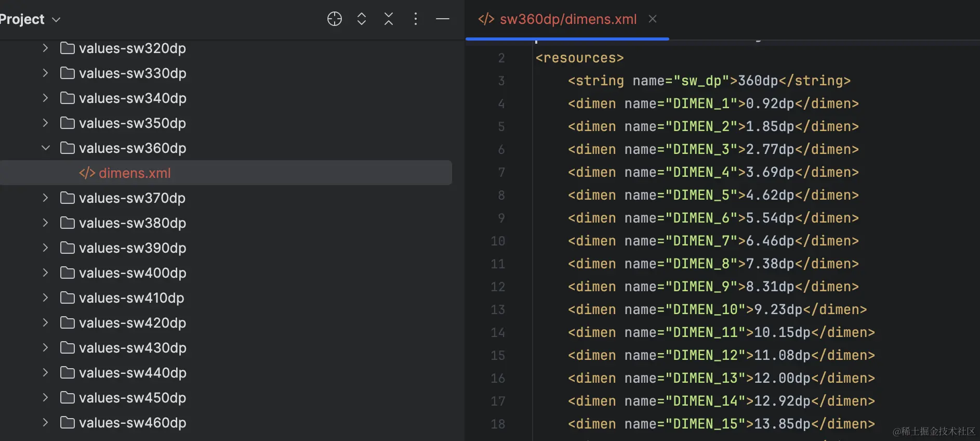Open the Project view dropdown
The image size is (980, 441).
click(30, 19)
